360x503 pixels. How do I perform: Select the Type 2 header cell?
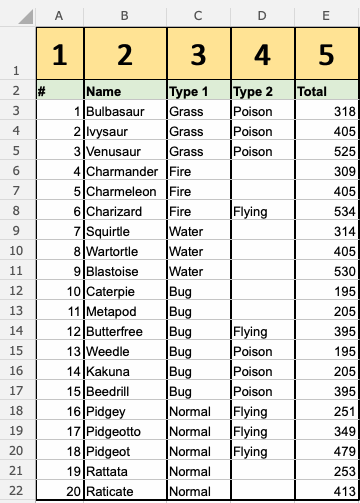[263, 90]
